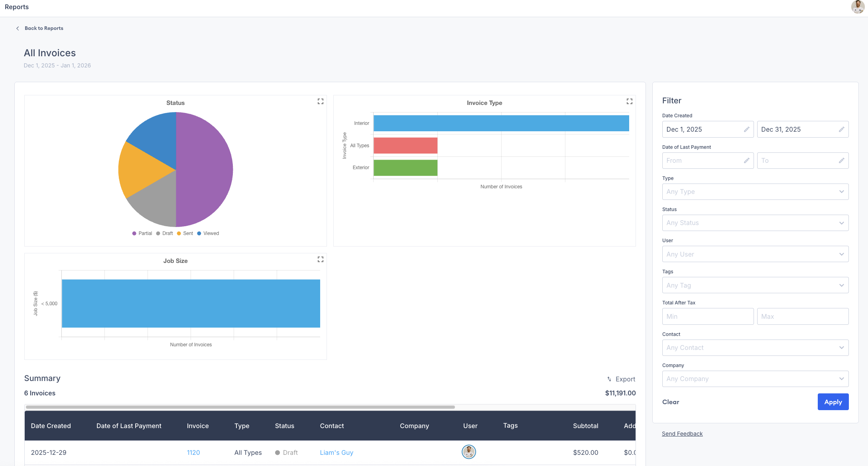The width and height of the screenshot is (868, 466).
Task: Click the blue < 5,000 Job Size bar
Action: click(191, 304)
